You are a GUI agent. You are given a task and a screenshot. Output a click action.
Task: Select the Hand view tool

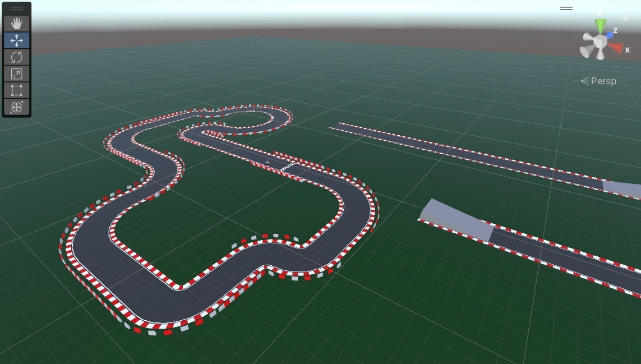click(x=17, y=24)
